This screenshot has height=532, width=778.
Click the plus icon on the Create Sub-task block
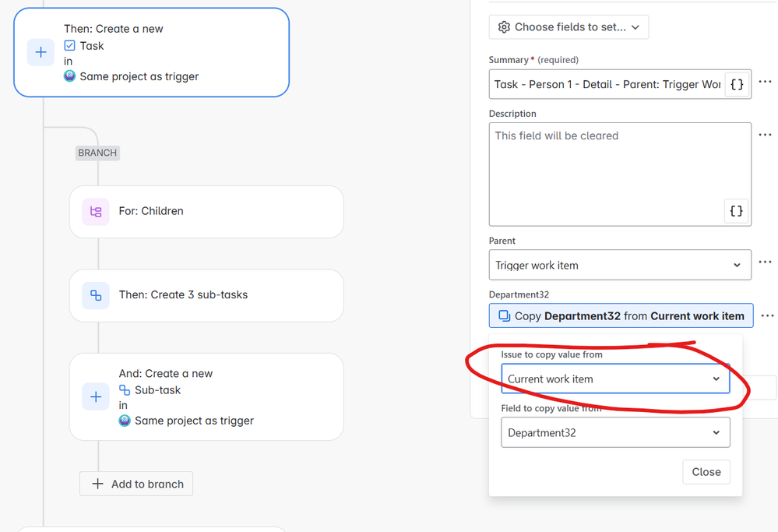pos(96,396)
